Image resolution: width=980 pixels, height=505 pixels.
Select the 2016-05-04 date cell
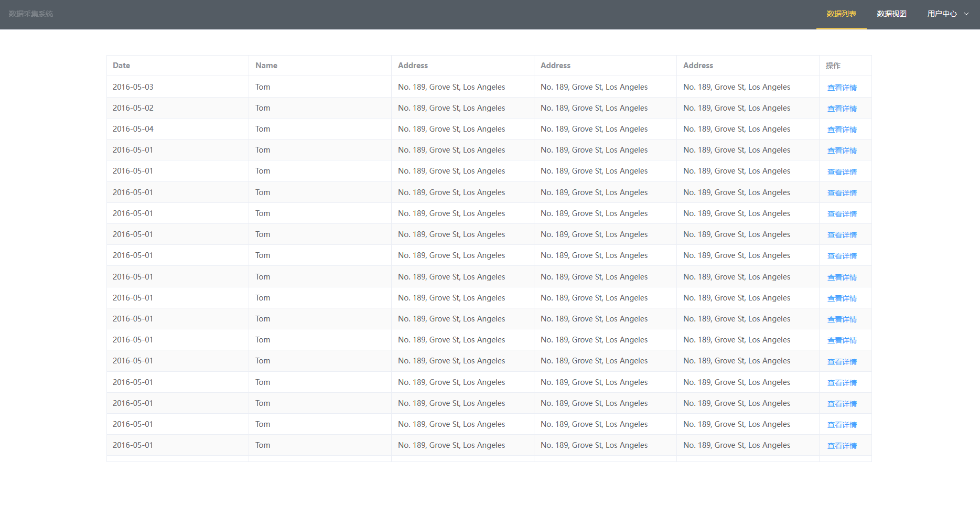133,129
